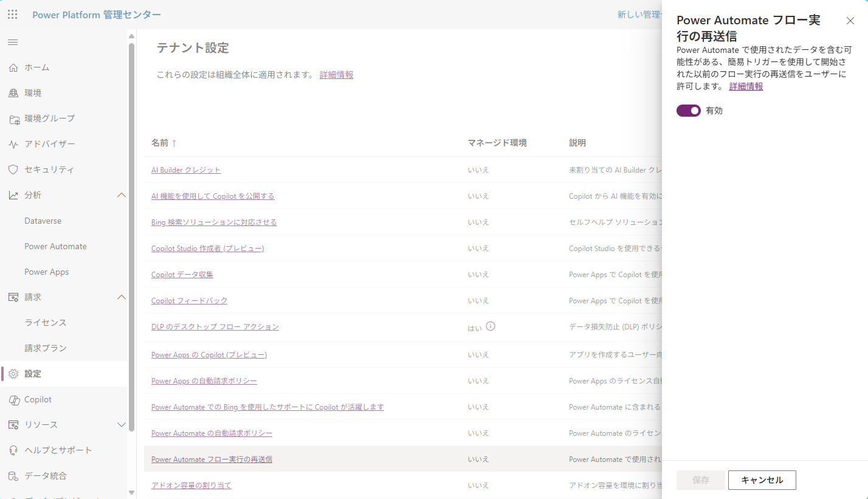Open Power Apps の自動請求ポリシー setting
Viewport: 868px width, 499px height.
[204, 381]
